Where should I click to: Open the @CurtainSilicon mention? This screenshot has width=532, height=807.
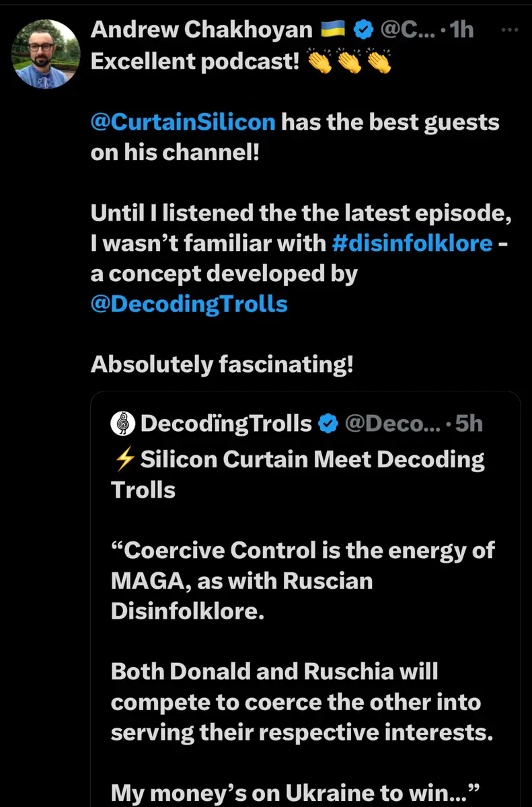point(183,122)
